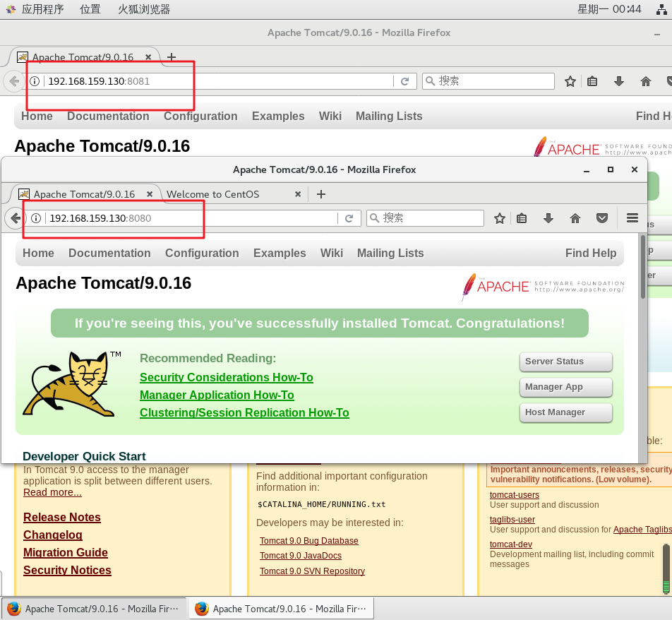Screen dimensions: 672x620
Task: Close the Apache Tomcat tab in the front window
Action: (x=150, y=194)
